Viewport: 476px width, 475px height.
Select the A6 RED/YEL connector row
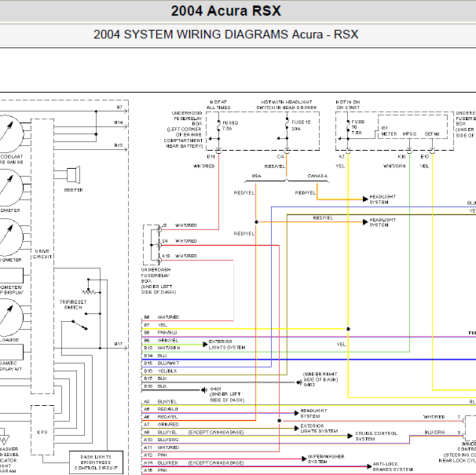coord(161,417)
